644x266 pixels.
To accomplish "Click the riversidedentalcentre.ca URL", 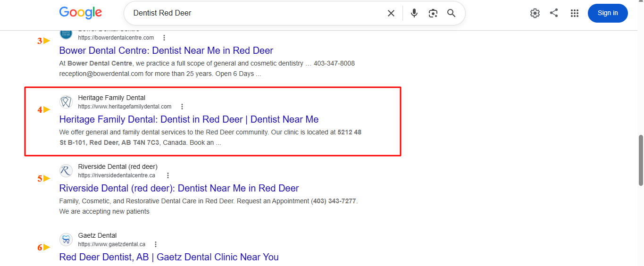I will [117, 175].
